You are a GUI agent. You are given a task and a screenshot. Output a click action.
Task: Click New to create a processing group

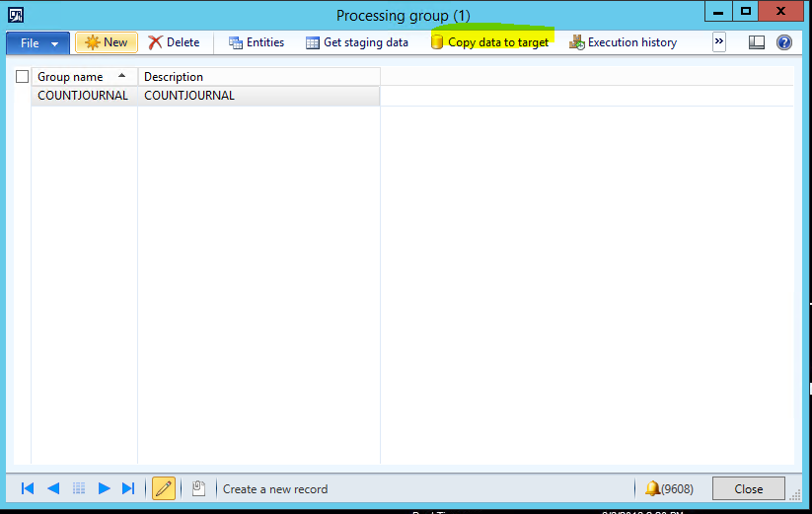point(107,42)
